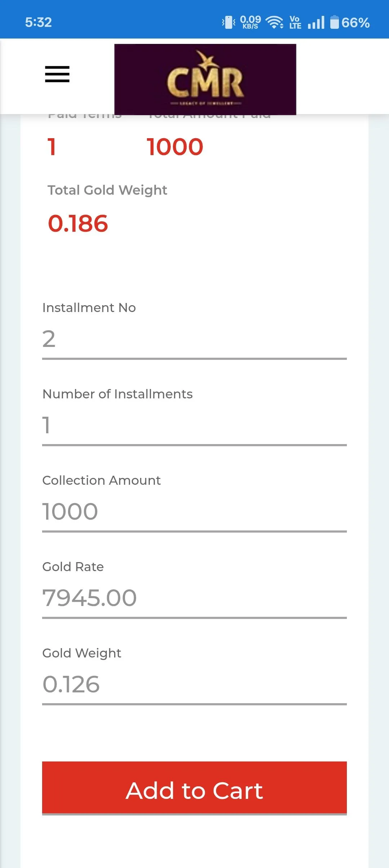Tap the Total Gold Weight label
Image resolution: width=389 pixels, height=868 pixels.
[x=107, y=190]
